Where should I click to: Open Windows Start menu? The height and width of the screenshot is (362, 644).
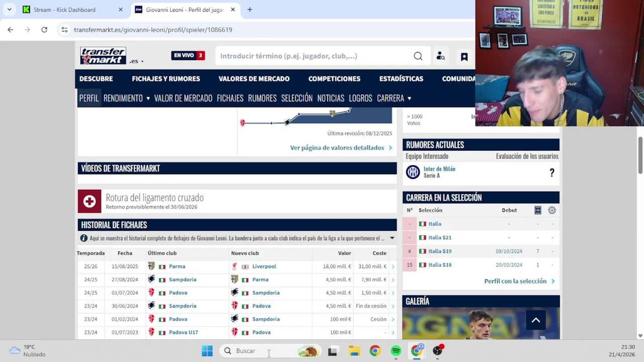click(x=207, y=351)
